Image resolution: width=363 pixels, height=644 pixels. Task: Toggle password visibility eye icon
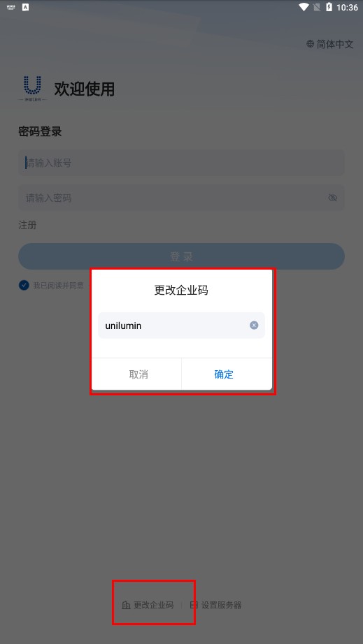pos(333,198)
